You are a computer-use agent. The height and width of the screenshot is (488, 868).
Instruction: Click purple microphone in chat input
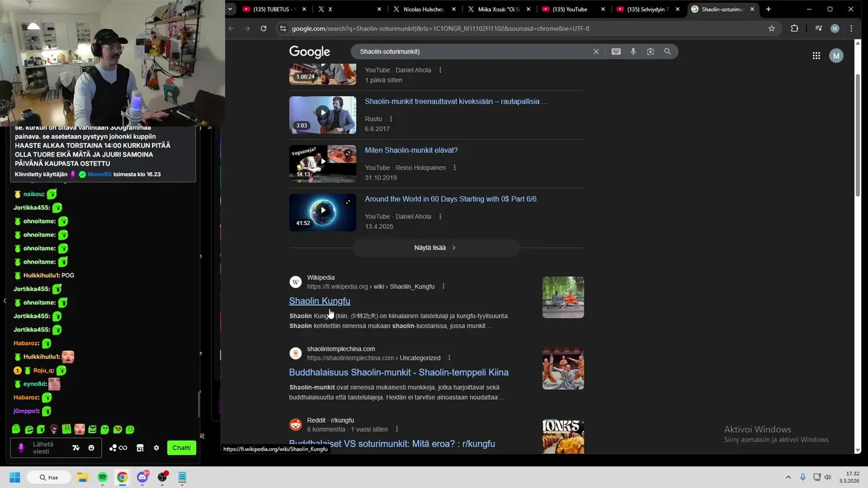click(x=21, y=448)
